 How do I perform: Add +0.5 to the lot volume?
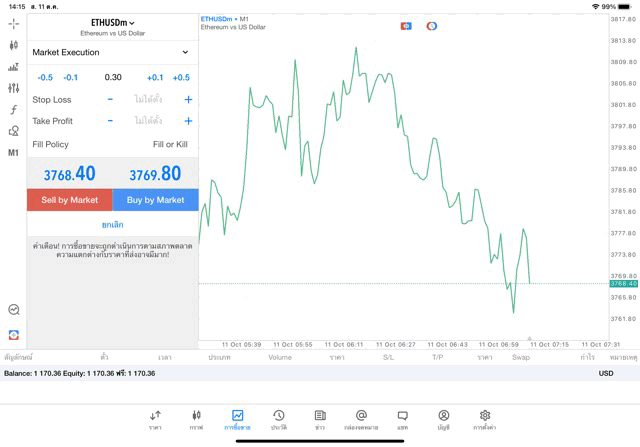(x=180, y=77)
